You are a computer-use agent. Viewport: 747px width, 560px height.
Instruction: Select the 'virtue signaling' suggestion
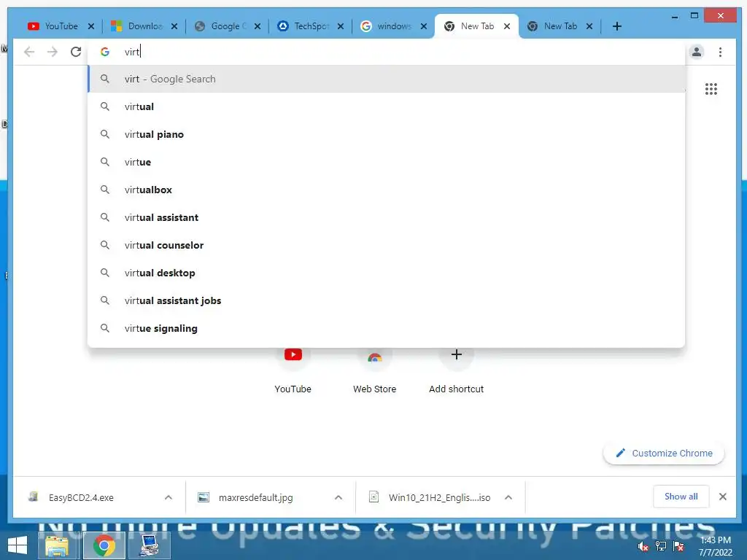point(387,328)
